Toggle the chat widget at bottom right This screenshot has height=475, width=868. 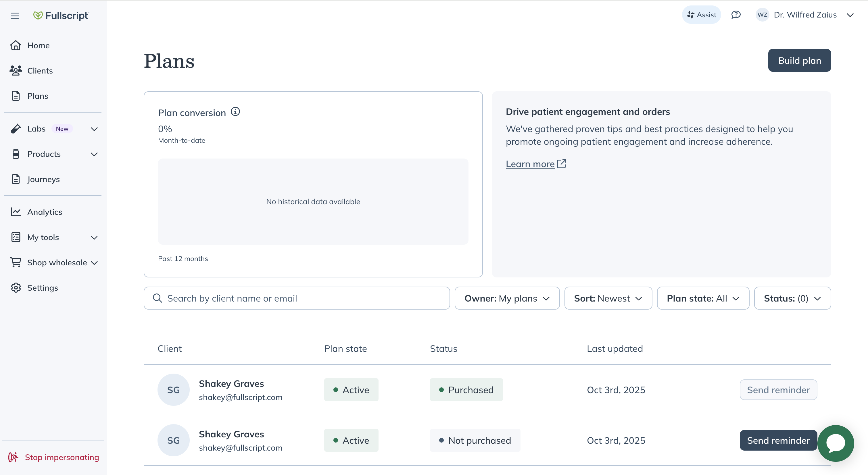click(836, 443)
